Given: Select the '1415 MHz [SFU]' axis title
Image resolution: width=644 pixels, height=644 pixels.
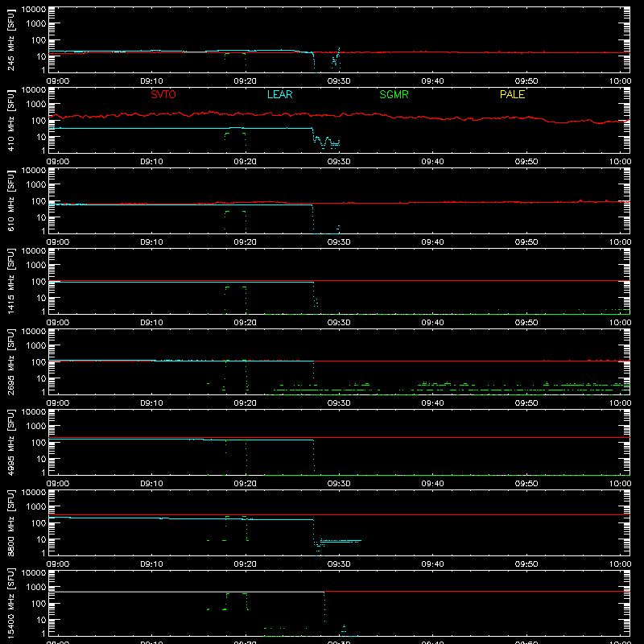Looking at the screenshot, I should pos(10,281).
